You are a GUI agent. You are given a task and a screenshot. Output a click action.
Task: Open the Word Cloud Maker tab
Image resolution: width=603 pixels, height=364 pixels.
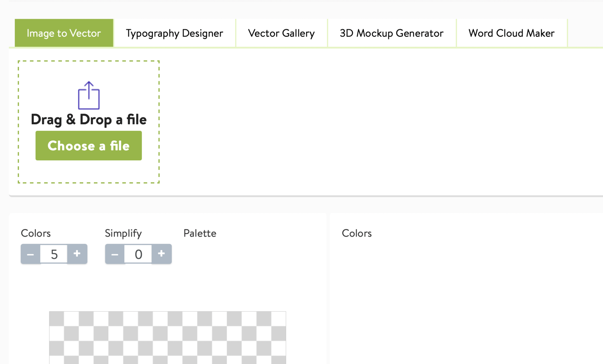pyautogui.click(x=512, y=33)
